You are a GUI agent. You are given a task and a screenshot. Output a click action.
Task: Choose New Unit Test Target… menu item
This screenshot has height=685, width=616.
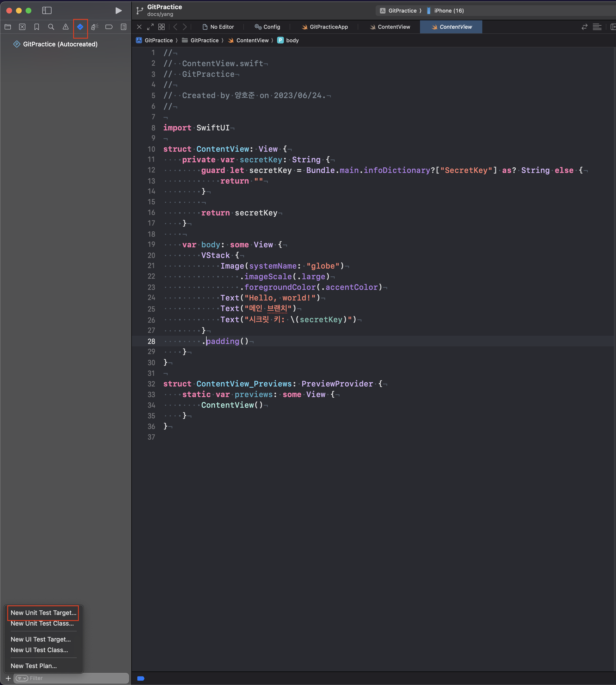(43, 613)
